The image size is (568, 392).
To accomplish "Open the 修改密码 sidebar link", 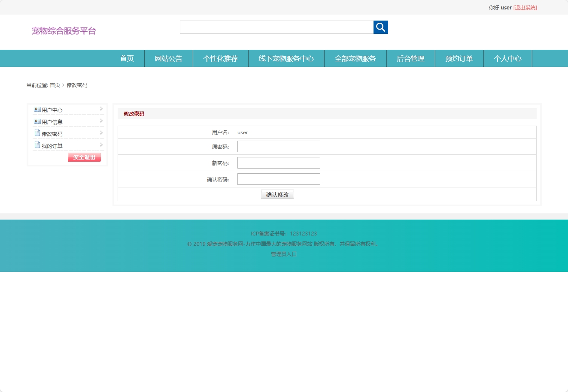I will point(52,134).
